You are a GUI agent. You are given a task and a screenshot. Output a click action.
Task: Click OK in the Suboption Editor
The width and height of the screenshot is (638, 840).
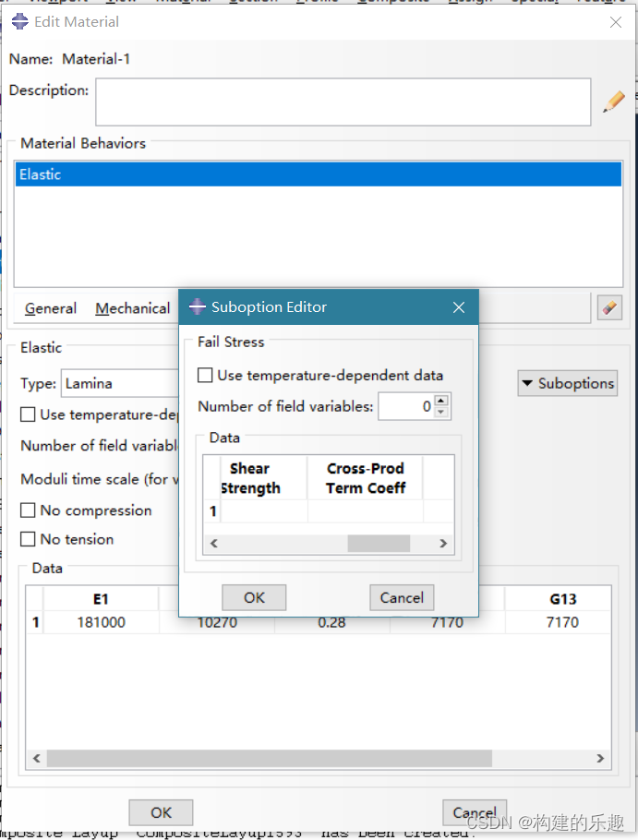[254, 597]
